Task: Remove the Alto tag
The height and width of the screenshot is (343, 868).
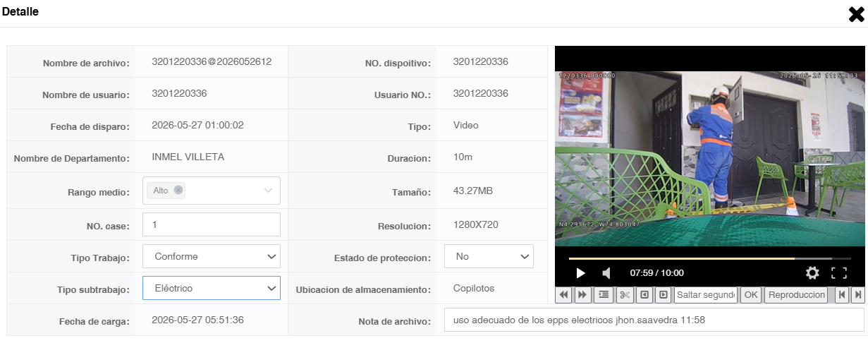Action: (178, 190)
